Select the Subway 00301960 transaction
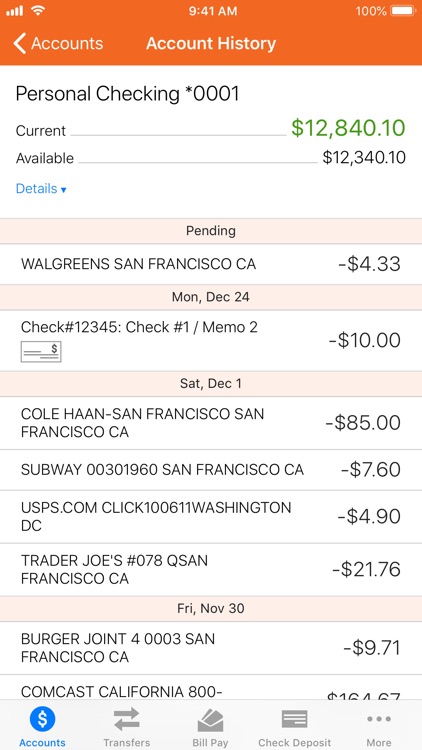 click(211, 470)
